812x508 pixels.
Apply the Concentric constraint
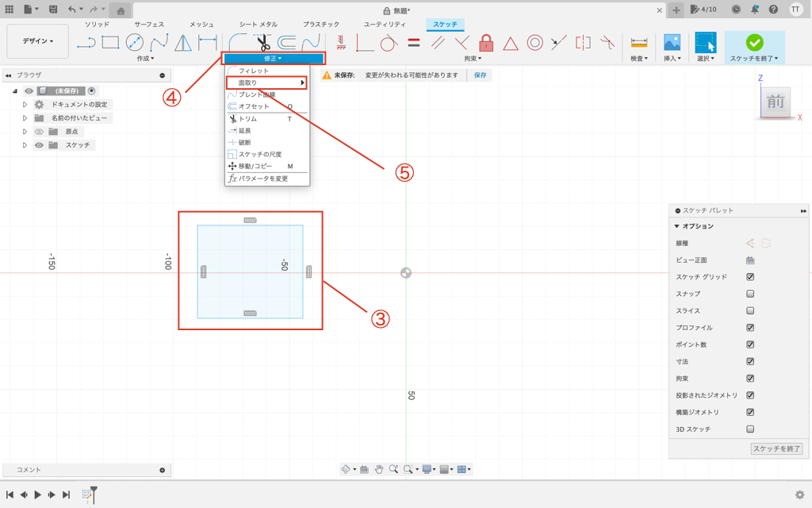535,43
